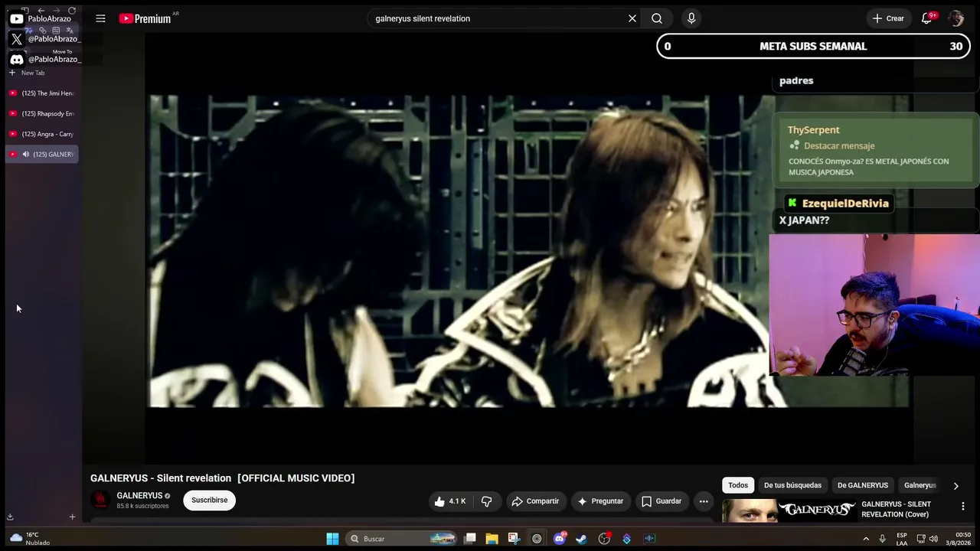Show hidden system tray icons
Image resolution: width=980 pixels, height=551 pixels.
[866, 539]
